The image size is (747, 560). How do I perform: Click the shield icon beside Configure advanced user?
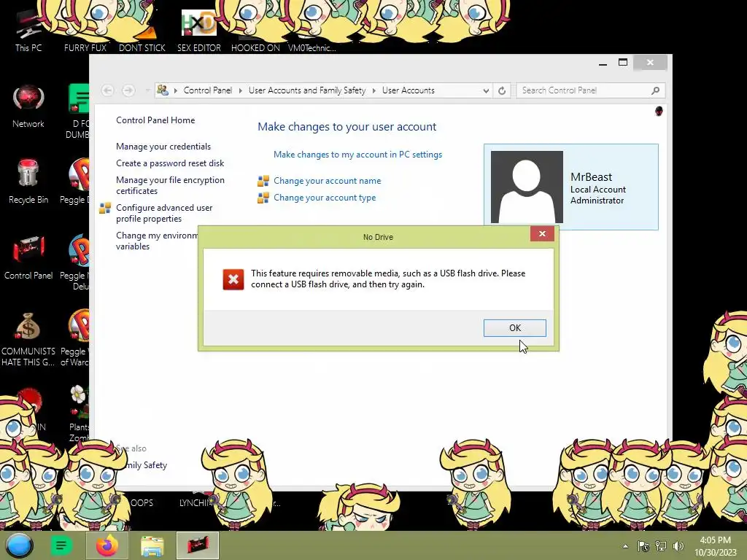click(x=105, y=208)
